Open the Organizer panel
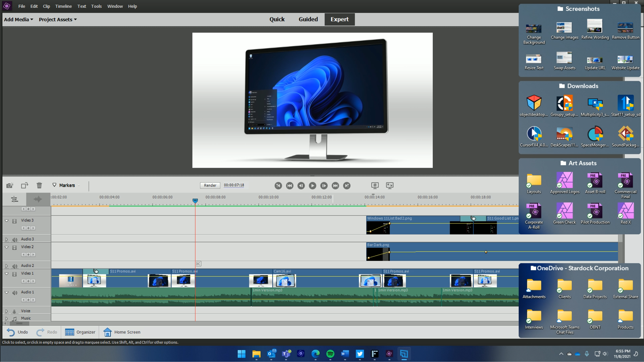This screenshot has width=644, height=362. point(81,332)
